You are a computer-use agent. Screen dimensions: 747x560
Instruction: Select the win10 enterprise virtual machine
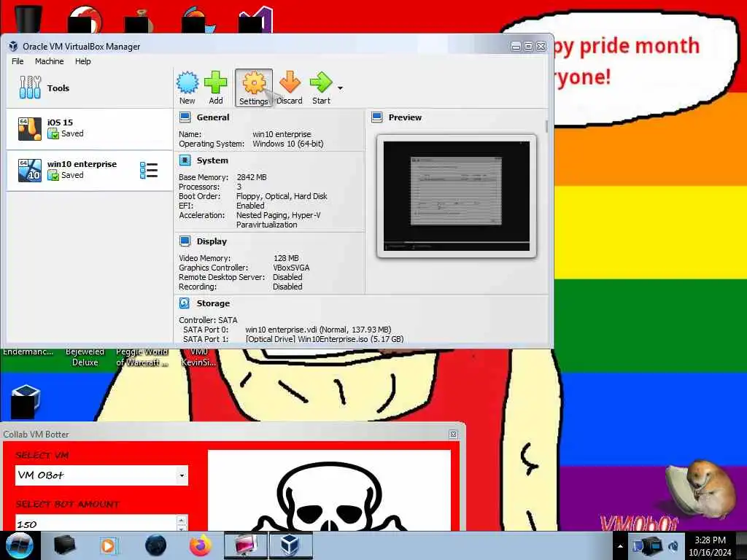tap(89, 171)
